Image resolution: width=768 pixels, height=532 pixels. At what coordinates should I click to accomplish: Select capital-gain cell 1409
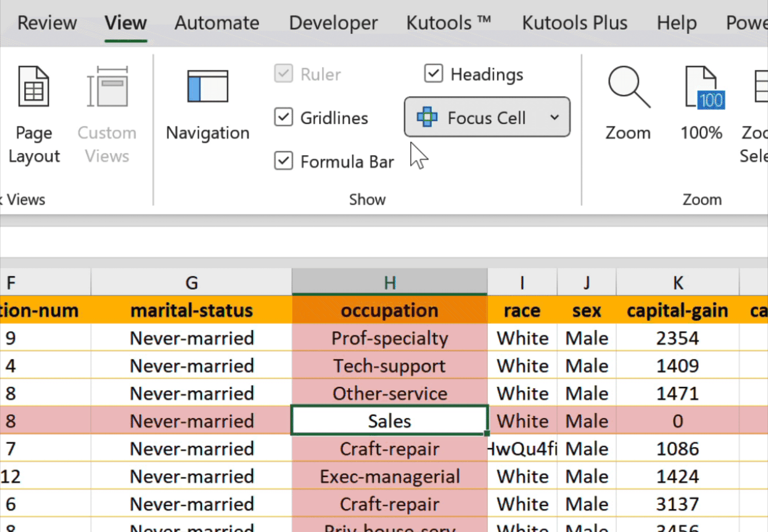pos(678,366)
